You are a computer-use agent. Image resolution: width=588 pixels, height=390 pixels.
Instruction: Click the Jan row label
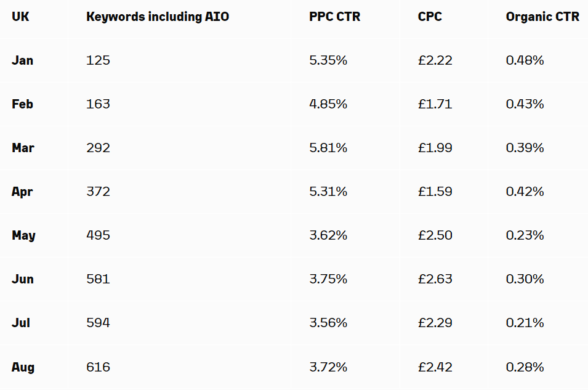click(x=23, y=60)
